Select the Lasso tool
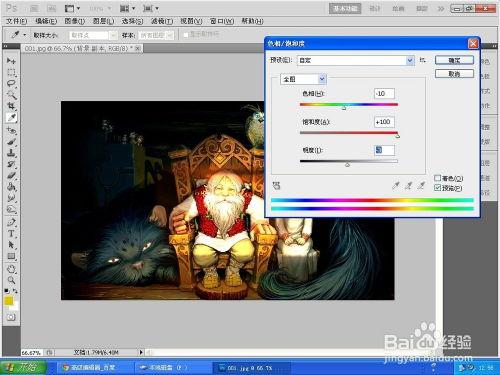500x375 pixels. pos(11,83)
